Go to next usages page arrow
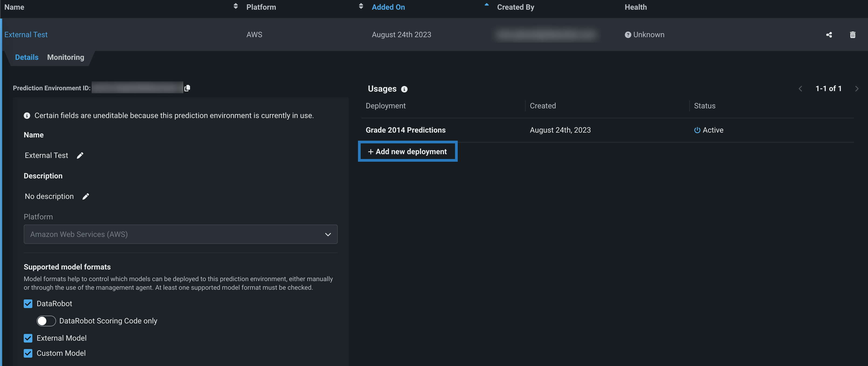Image resolution: width=868 pixels, height=366 pixels. coord(857,89)
